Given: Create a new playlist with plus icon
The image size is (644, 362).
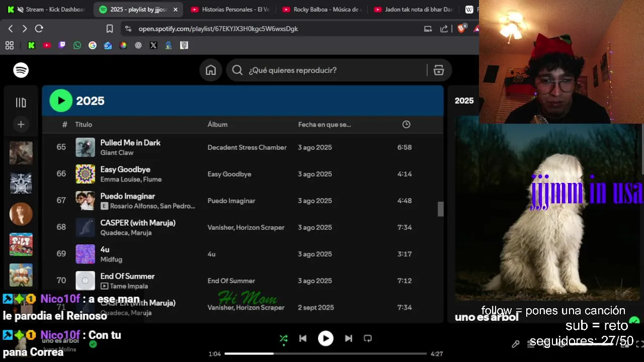Looking at the screenshot, I should [21, 124].
